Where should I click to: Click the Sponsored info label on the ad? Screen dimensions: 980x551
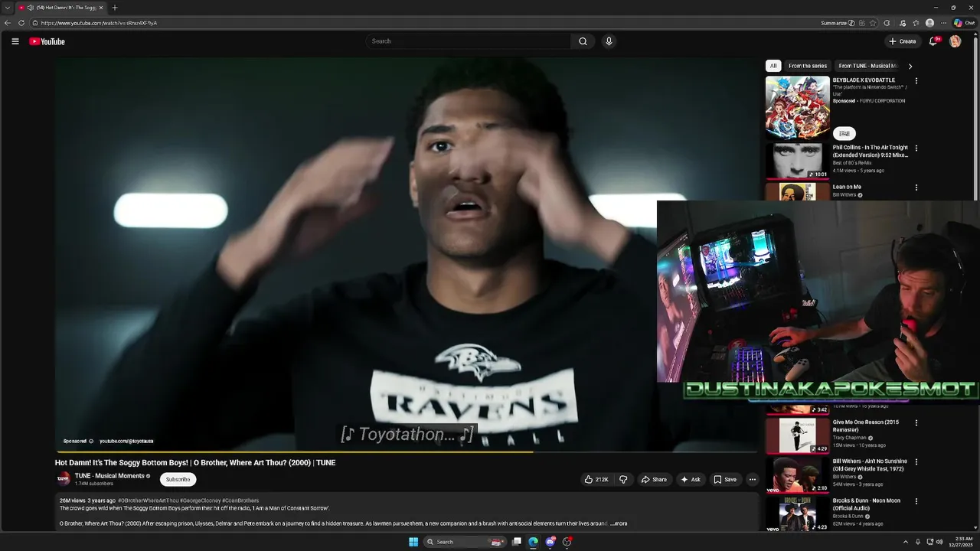78,442
